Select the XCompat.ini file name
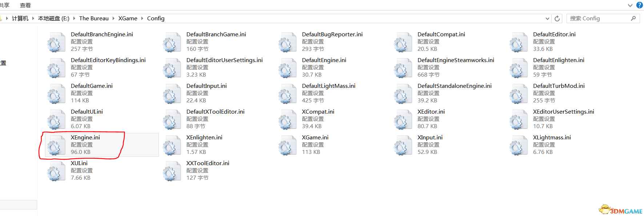Screen dimensions: 644x216 [318, 111]
